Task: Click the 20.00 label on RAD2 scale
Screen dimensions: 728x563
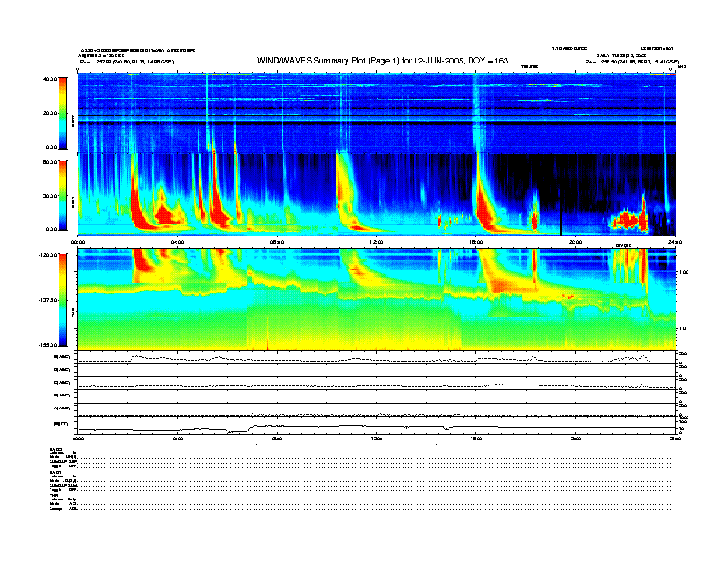Action: point(50,113)
